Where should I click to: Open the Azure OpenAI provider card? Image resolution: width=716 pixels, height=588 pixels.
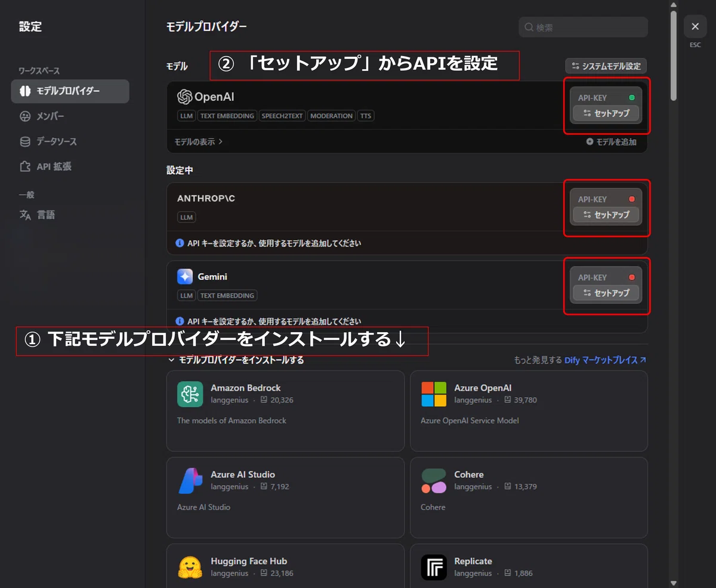529,411
